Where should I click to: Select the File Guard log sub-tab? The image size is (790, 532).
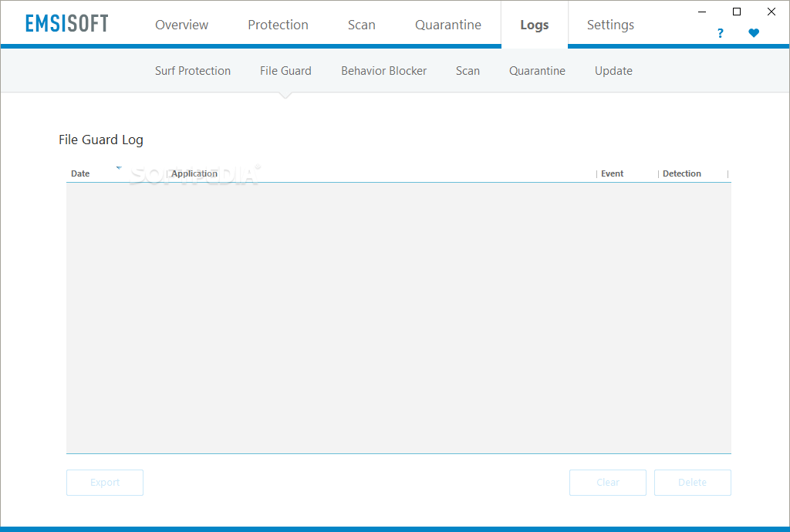point(285,71)
